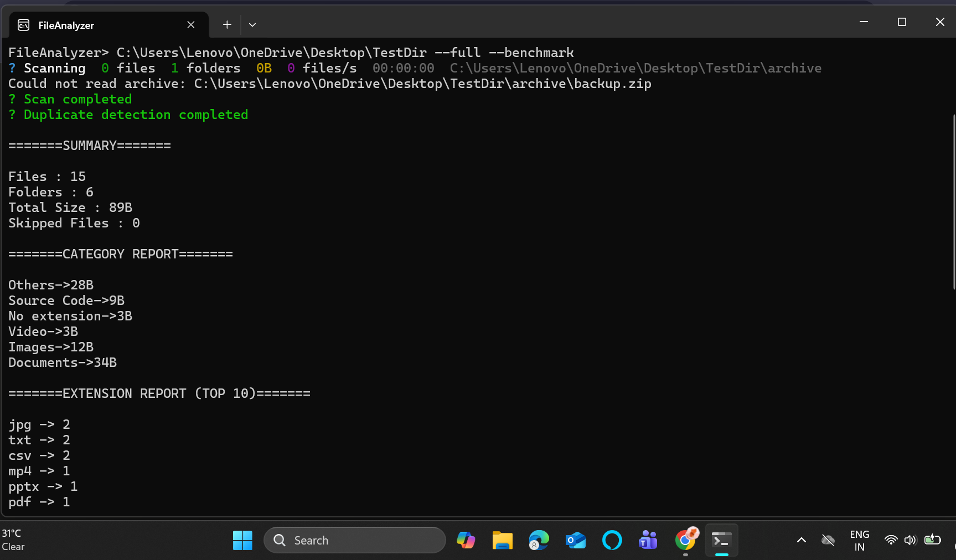Image resolution: width=956 pixels, height=560 pixels.
Task: Click the terminal icon in the tab
Action: 24,25
